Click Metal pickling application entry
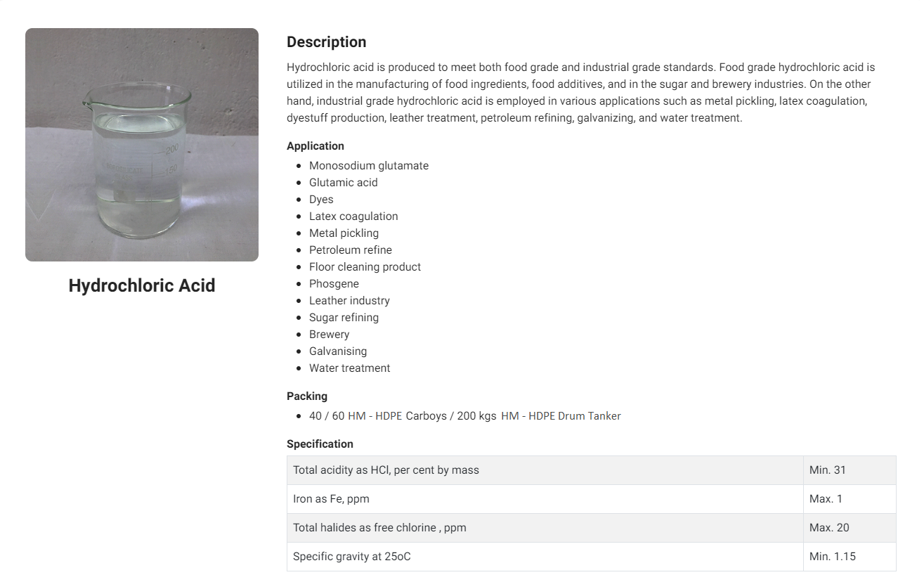This screenshot has height=582, width=924. coord(344,233)
